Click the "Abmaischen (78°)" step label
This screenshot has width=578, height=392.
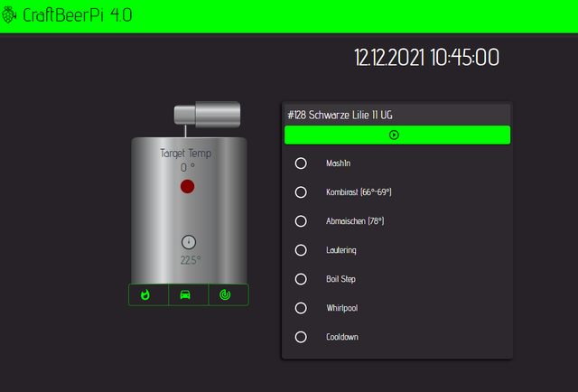coord(355,221)
